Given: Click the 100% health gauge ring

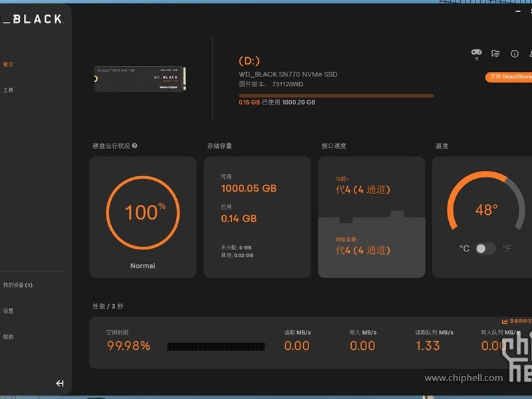Looking at the screenshot, I should tap(143, 213).
